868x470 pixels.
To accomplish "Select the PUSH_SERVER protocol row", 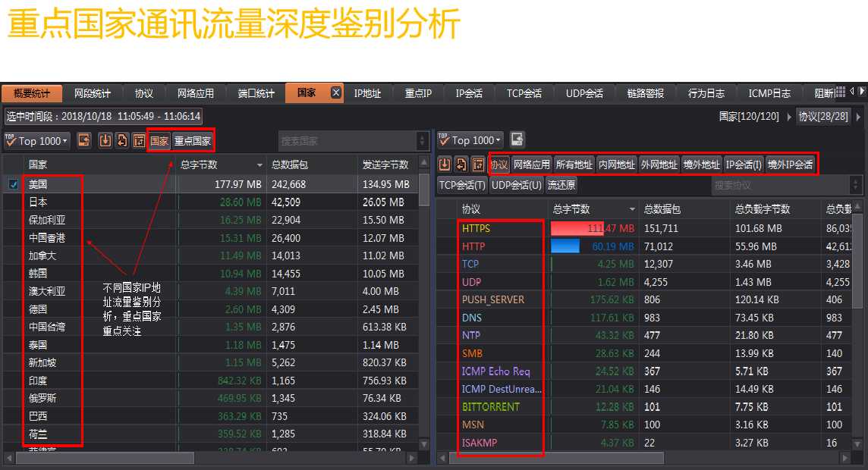I will 644,299.
